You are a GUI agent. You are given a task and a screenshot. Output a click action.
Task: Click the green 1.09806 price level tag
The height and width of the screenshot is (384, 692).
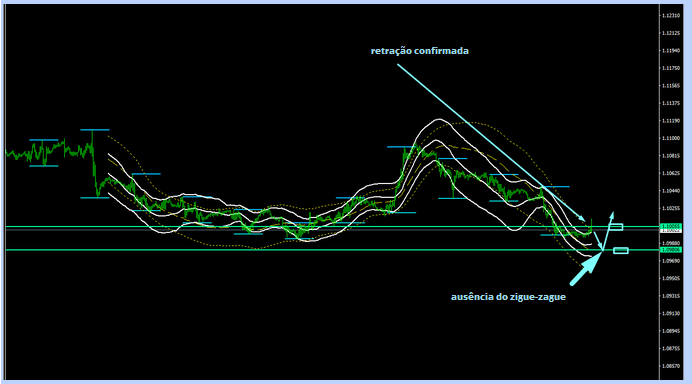pyautogui.click(x=671, y=250)
